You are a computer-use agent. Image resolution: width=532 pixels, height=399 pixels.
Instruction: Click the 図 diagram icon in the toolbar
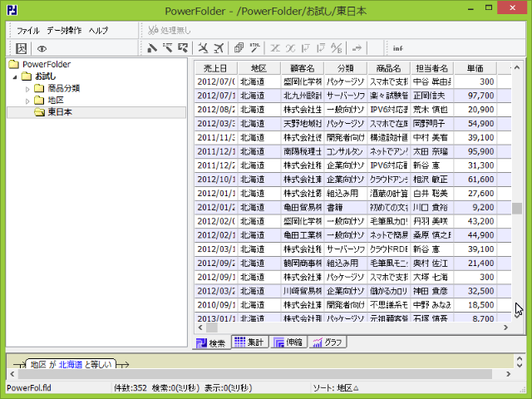point(21,48)
